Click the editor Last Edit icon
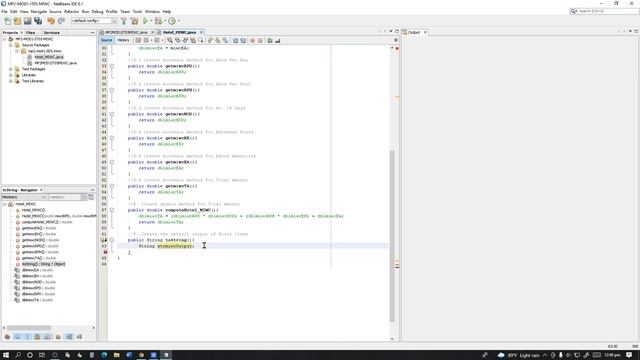 tap(138, 40)
